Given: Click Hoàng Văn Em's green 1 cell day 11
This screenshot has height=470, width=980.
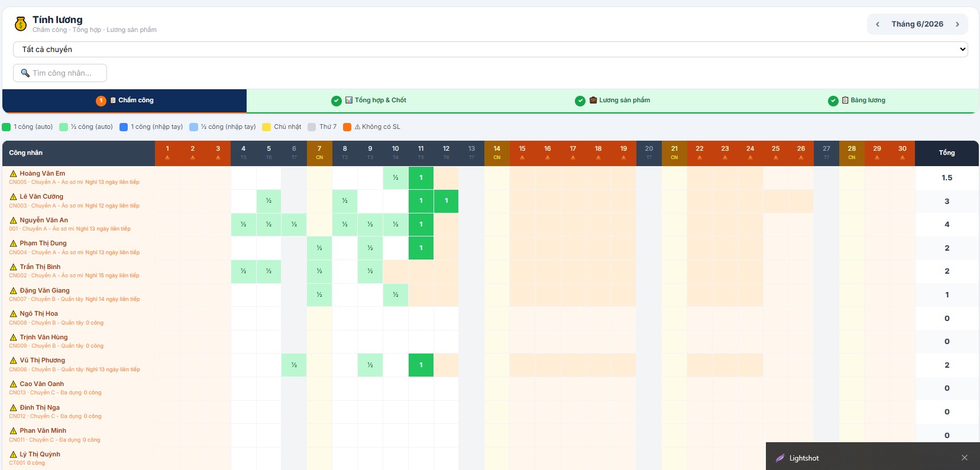Looking at the screenshot, I should click(421, 178).
